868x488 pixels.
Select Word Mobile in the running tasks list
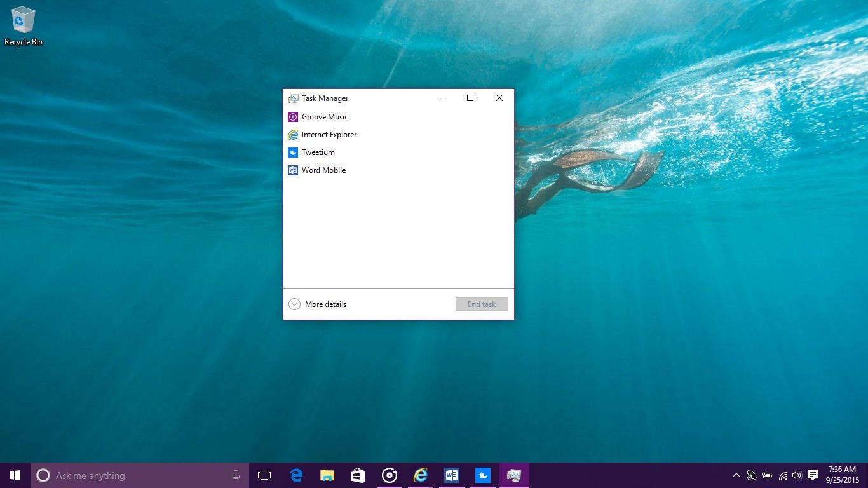323,170
